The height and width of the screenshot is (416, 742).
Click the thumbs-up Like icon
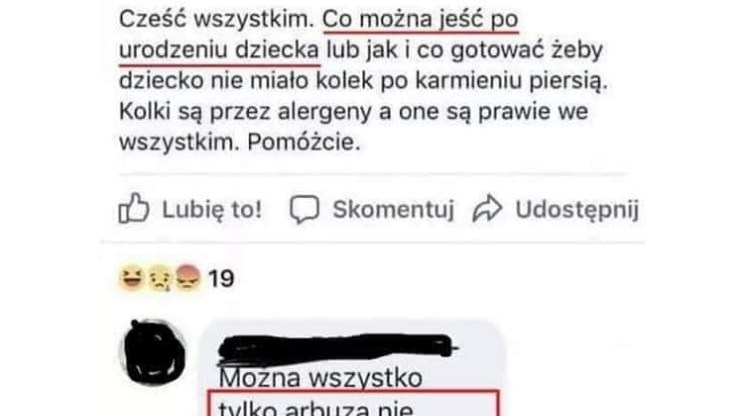(x=133, y=208)
